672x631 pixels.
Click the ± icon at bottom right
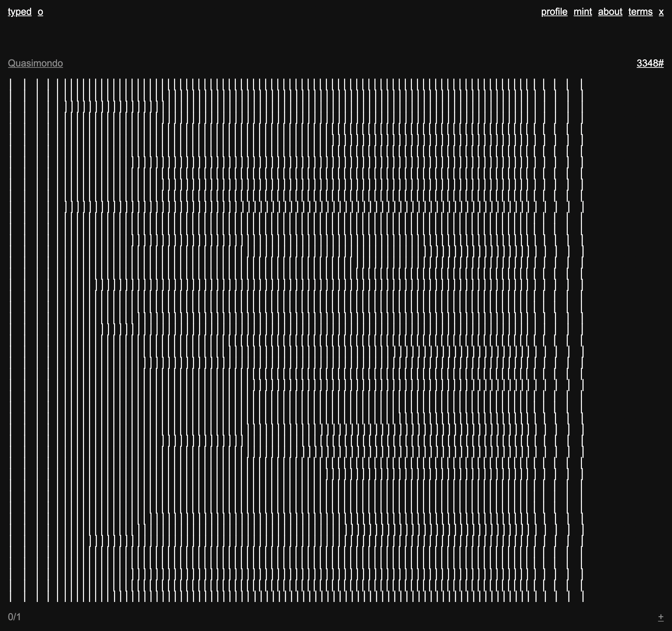[x=661, y=617]
